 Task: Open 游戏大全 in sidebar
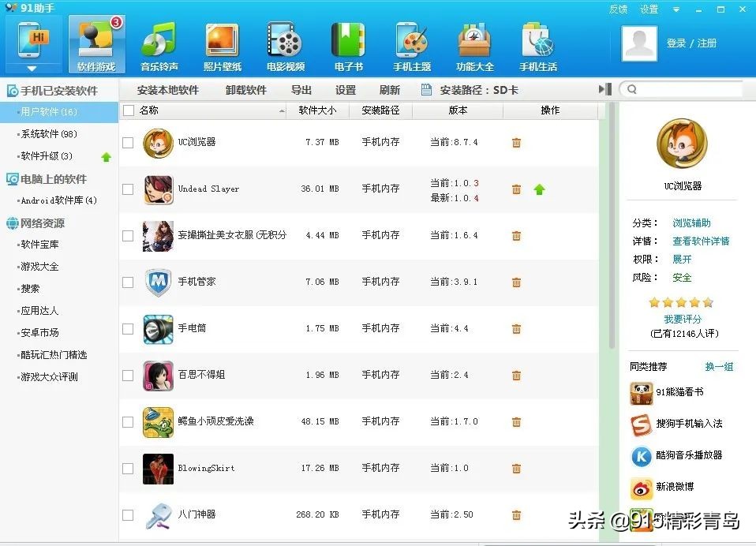(39, 267)
